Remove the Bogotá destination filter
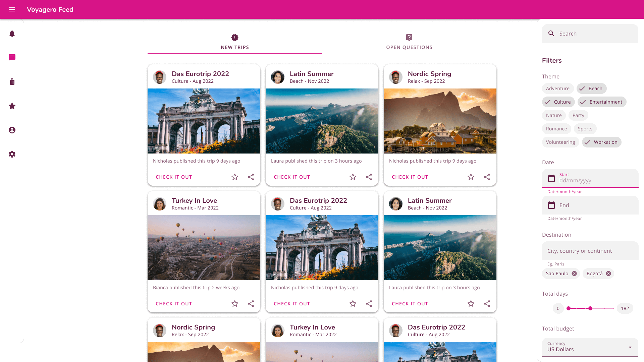This screenshot has width=644, height=362. (609, 273)
